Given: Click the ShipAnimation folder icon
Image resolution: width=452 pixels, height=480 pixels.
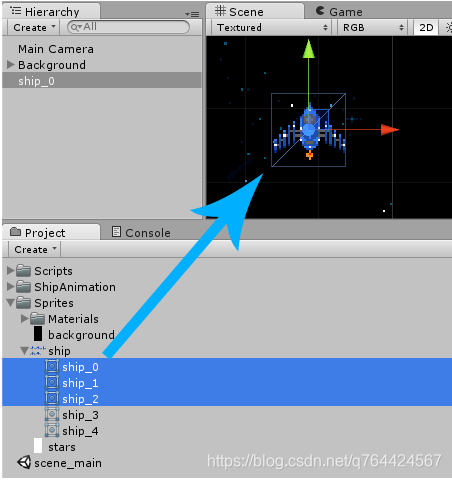Looking at the screenshot, I should point(24,287).
